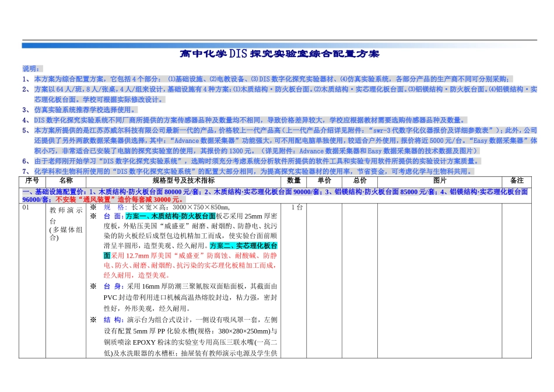Screen dimensions: 554x392
Task: Select note 3 仿真实验系统推荐学校选择使用
Action: click(86, 110)
